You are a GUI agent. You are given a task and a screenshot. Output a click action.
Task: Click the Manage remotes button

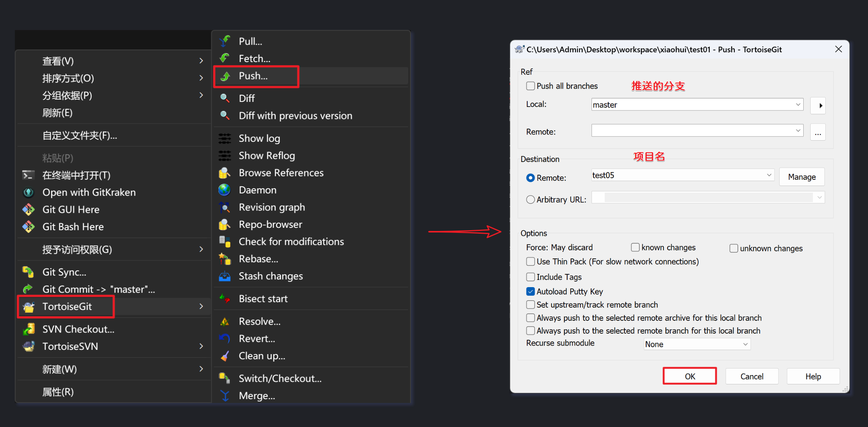point(801,177)
